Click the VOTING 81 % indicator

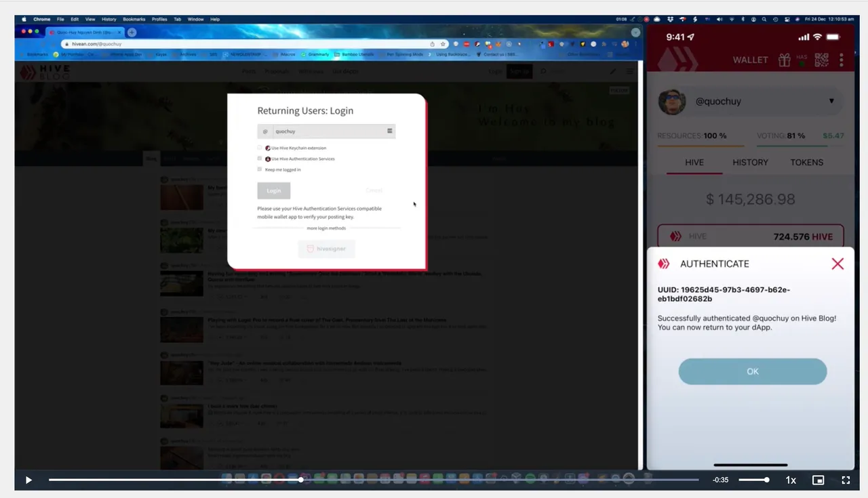click(x=781, y=136)
